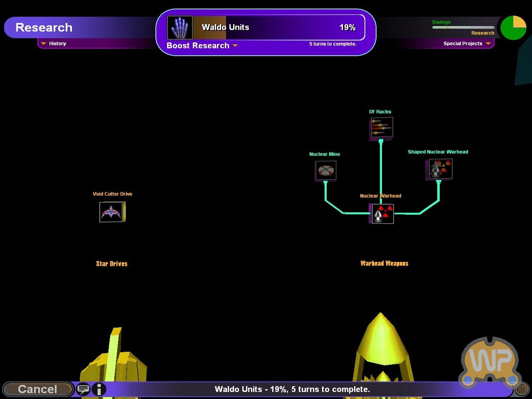This screenshot has width=532, height=399.
Task: Click the yellow Star Drives 3D model
Action: [x=114, y=357]
